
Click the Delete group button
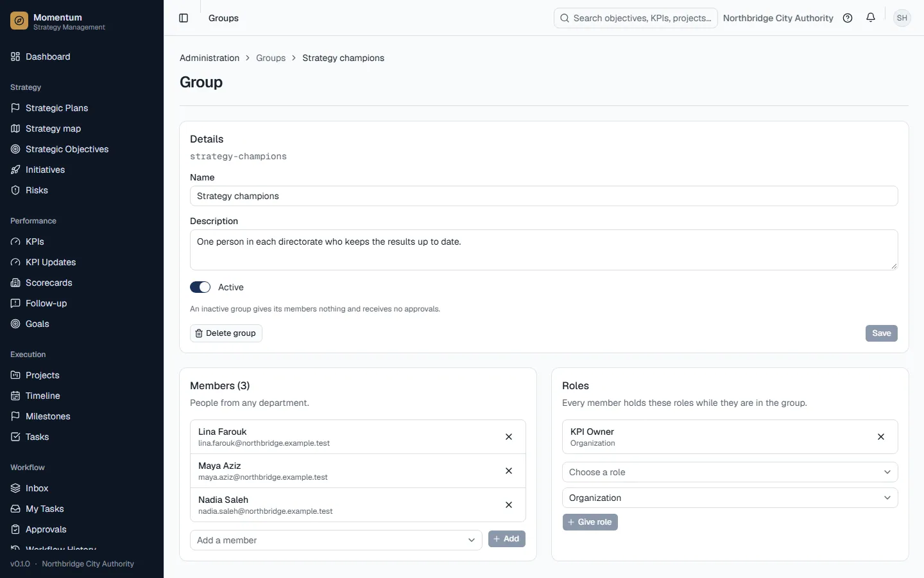(226, 333)
